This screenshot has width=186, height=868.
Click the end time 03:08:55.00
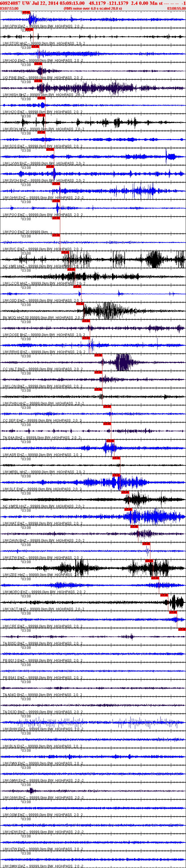176,8
